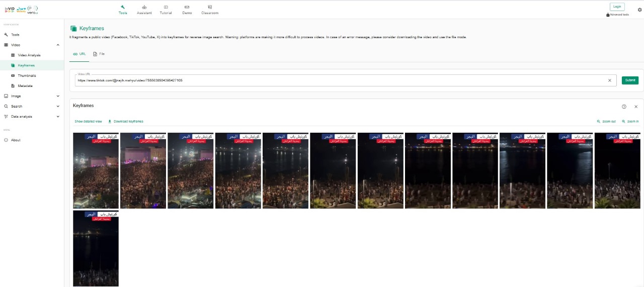Click the help question mark icon in Keyframes
This screenshot has width=644, height=287.
click(x=624, y=107)
